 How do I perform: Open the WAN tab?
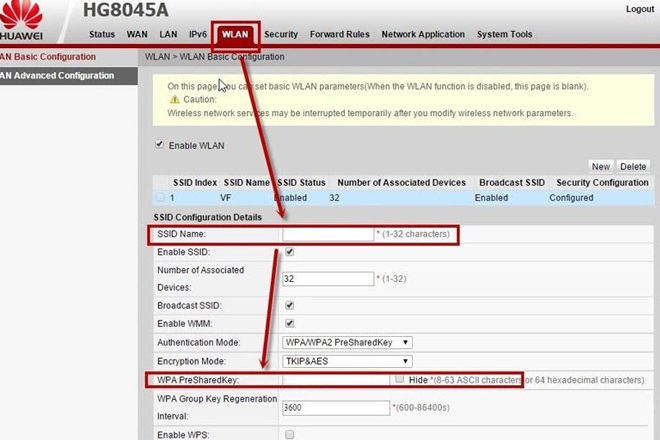[137, 35]
